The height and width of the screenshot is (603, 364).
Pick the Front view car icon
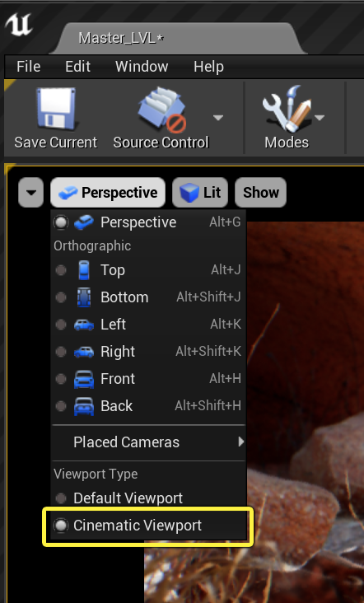coord(84,379)
